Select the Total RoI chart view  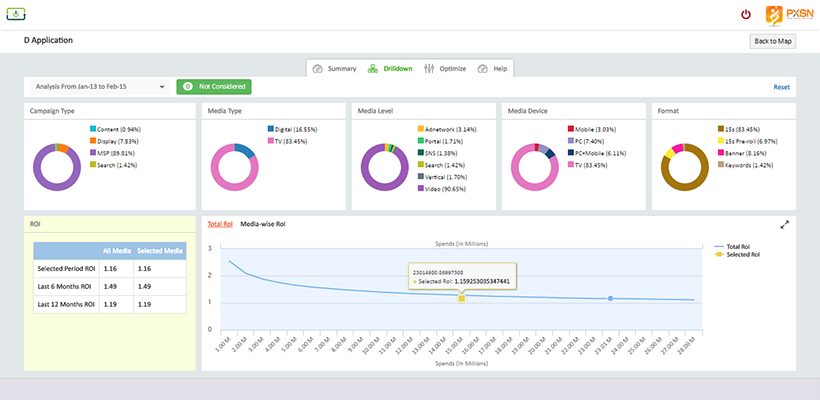[x=219, y=224]
